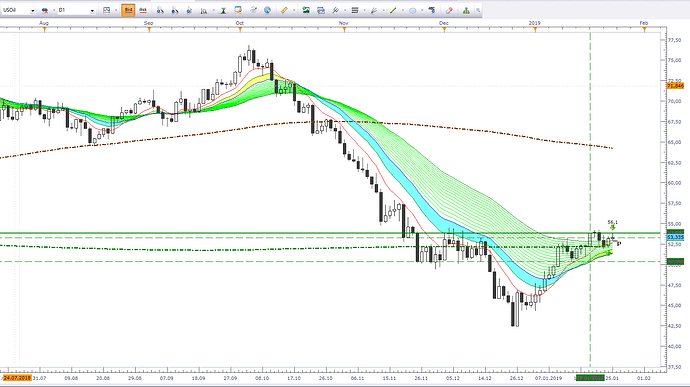
Task: Click the 24.07.2018 start date label
Action: 17,378
